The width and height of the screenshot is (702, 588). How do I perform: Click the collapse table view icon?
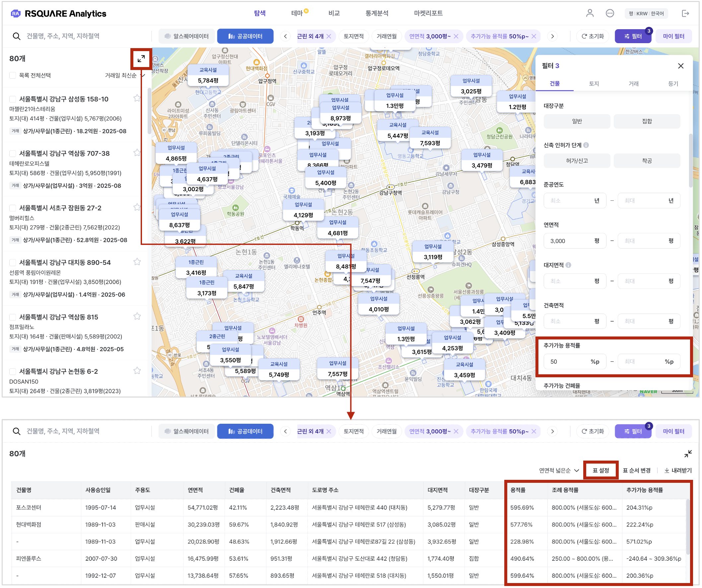(689, 455)
